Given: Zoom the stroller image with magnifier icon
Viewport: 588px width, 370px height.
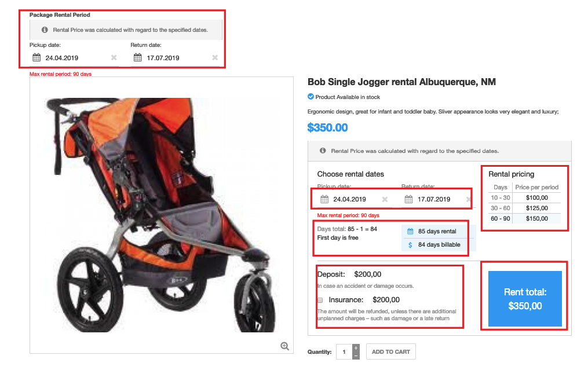Looking at the screenshot, I should 284,346.
